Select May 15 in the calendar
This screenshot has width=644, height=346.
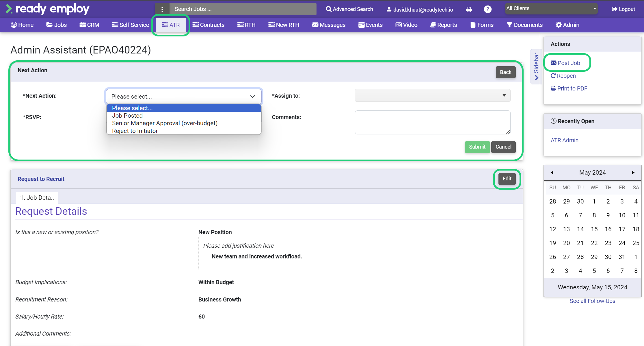[594, 229]
